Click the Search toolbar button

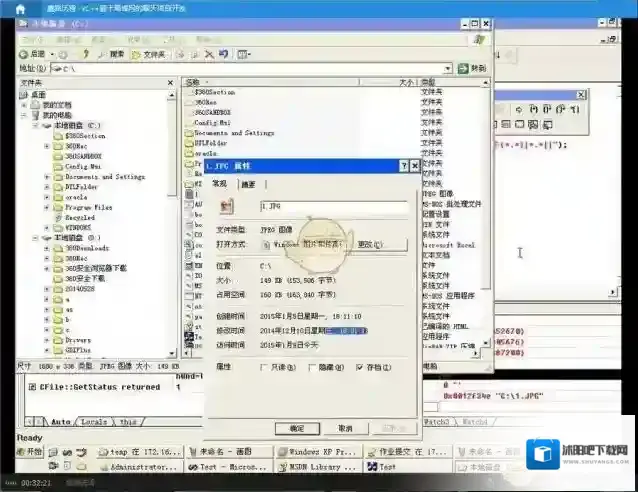tap(113, 54)
